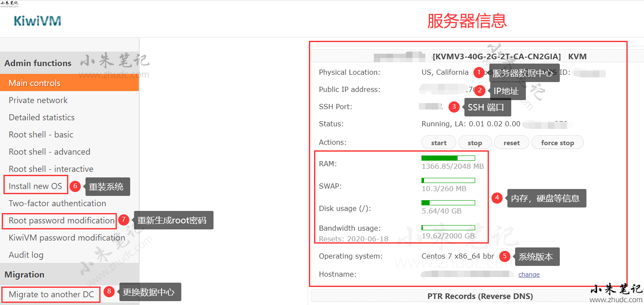Open Root password modification
Image resolution: width=644 pixels, height=305 pixels.
(x=61, y=220)
